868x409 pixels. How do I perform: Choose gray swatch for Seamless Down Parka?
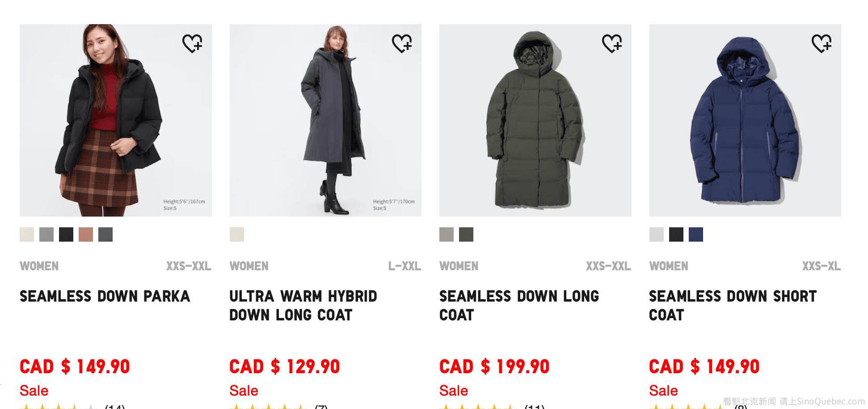[x=46, y=234]
